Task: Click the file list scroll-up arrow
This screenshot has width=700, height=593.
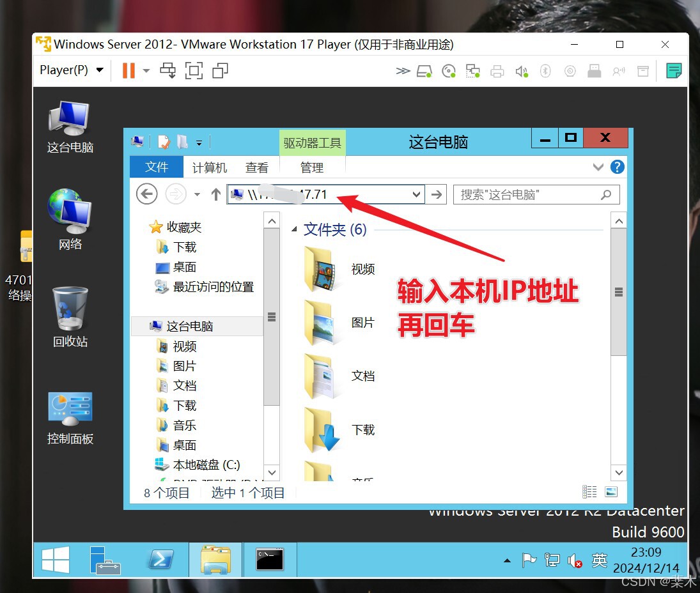Action: (x=619, y=221)
